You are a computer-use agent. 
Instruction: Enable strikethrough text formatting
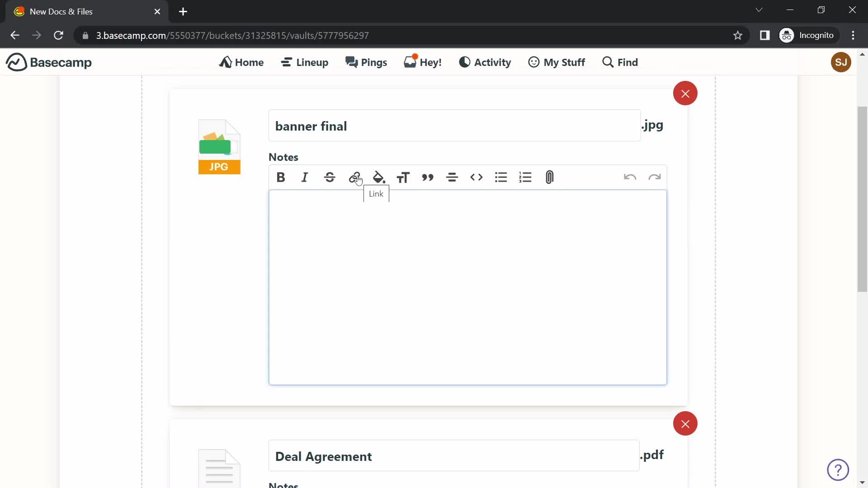(x=330, y=177)
